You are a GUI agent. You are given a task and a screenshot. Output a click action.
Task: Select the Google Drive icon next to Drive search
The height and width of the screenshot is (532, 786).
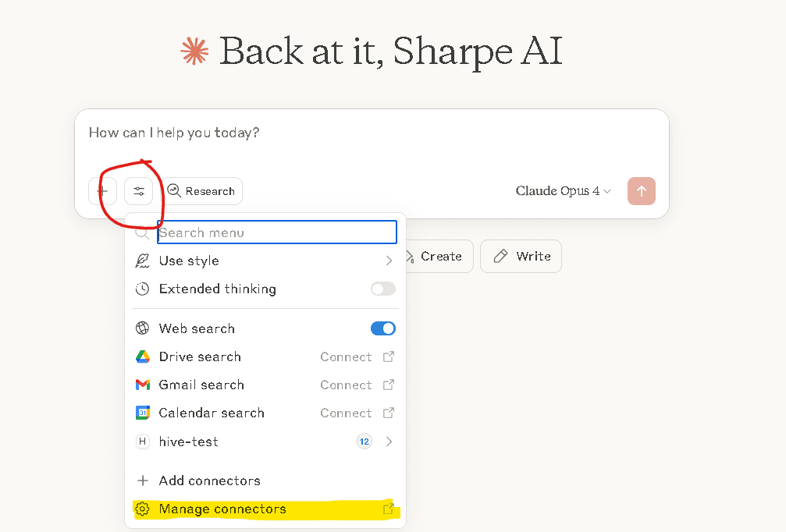pos(143,356)
